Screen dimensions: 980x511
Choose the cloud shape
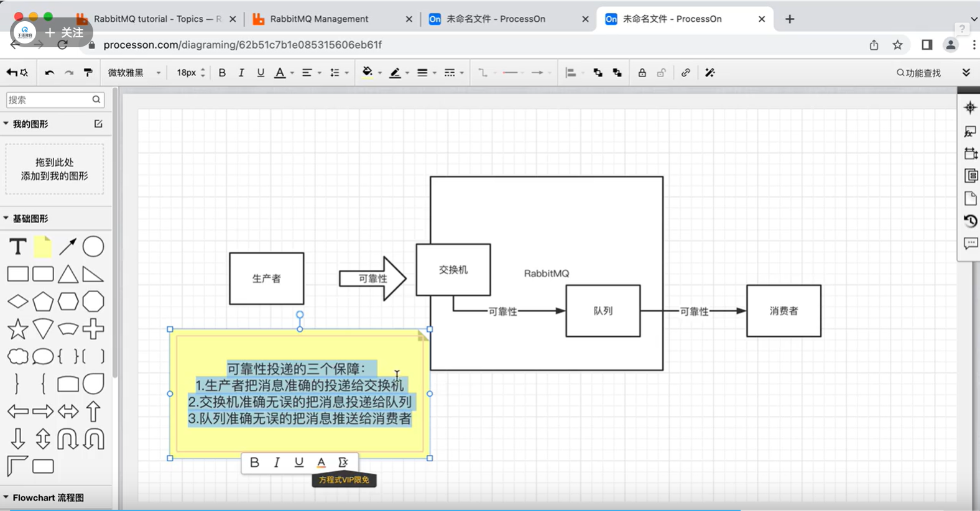[18, 356]
